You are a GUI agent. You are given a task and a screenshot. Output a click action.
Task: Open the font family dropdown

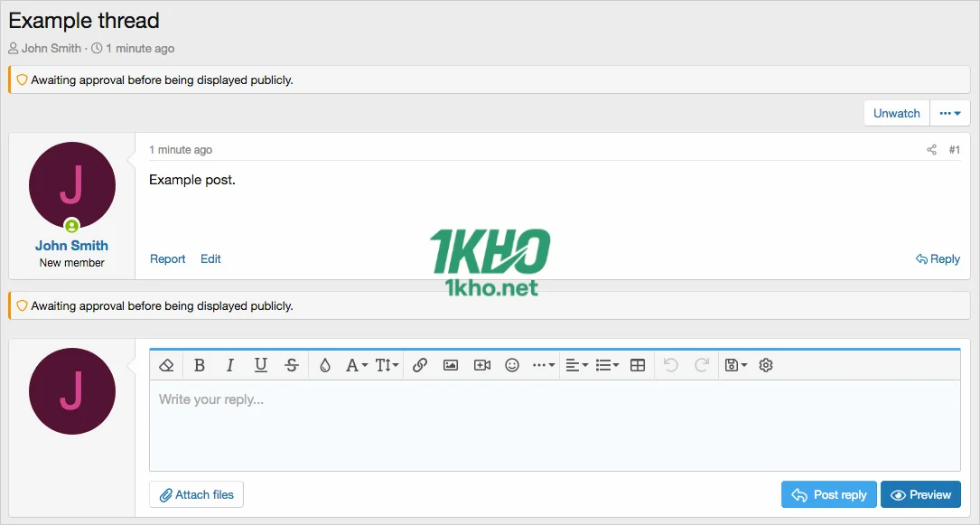tap(357, 365)
